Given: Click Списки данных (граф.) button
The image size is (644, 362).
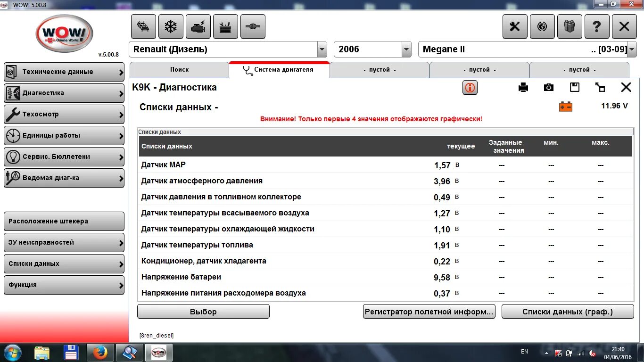Looking at the screenshot, I should pyautogui.click(x=568, y=312).
